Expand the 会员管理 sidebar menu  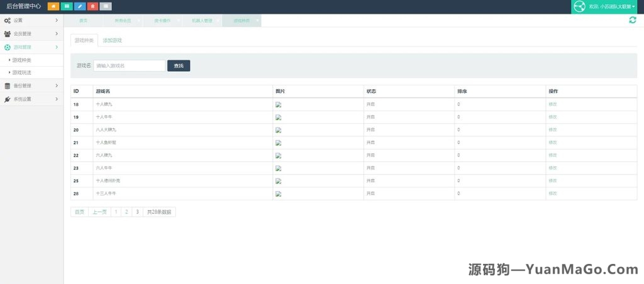click(31, 34)
